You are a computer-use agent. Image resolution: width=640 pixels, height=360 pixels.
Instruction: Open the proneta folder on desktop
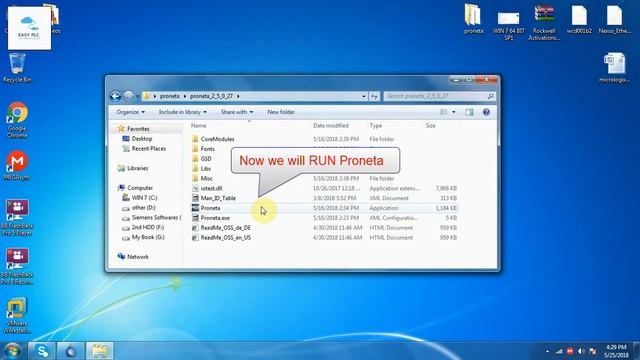pos(473,19)
